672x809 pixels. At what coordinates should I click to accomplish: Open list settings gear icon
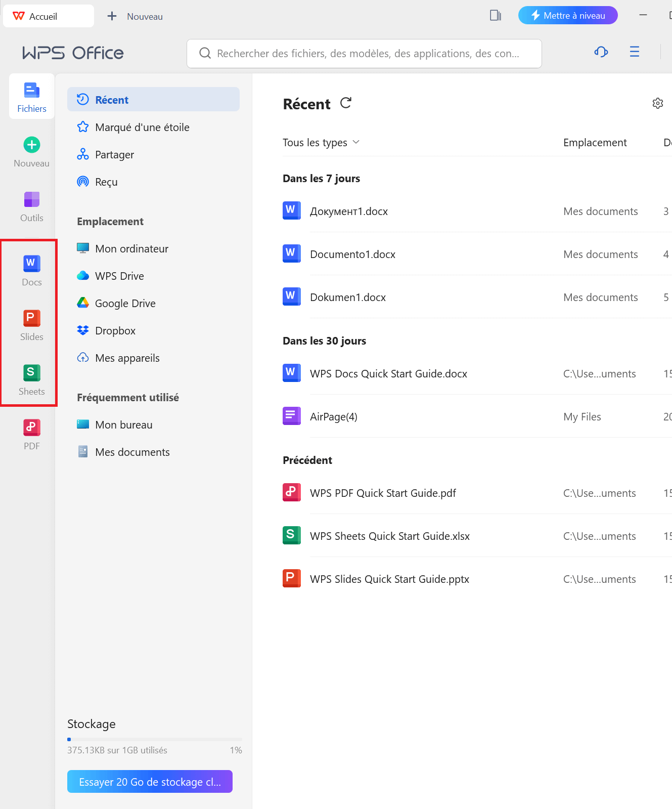[657, 103]
